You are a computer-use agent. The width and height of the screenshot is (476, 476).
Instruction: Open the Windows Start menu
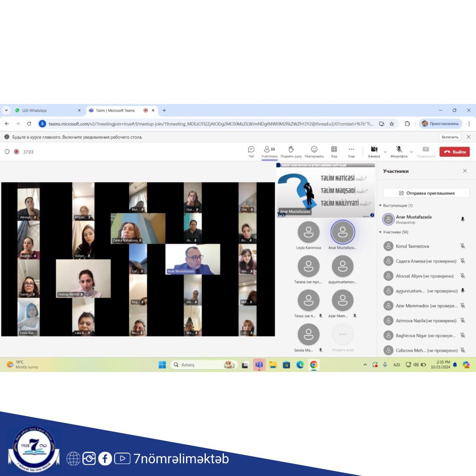click(162, 365)
